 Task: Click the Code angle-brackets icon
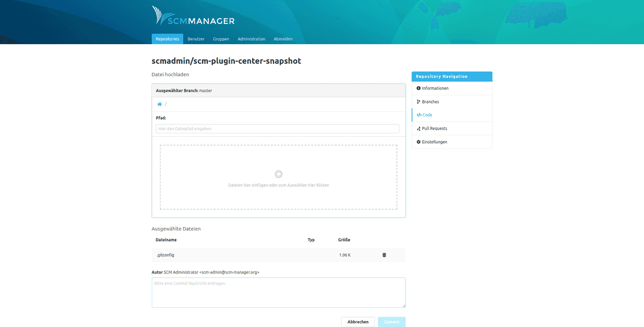pos(418,115)
